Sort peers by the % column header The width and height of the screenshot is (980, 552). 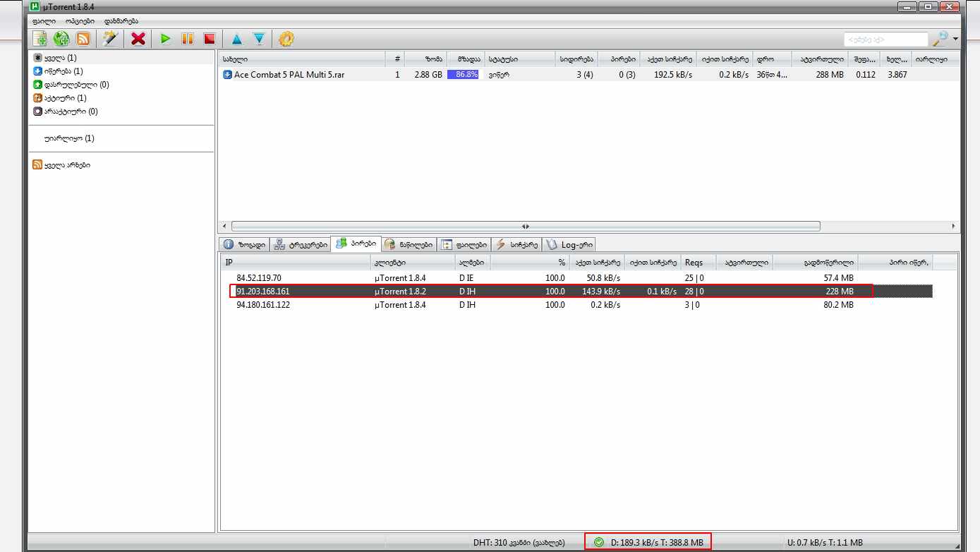(x=529, y=263)
